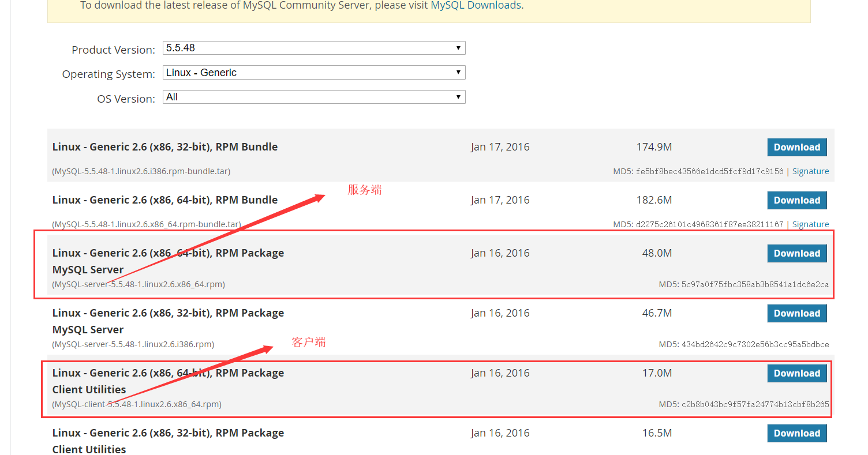The height and width of the screenshot is (455, 868).
Task: Click the file size 182.6M
Action: [654, 200]
